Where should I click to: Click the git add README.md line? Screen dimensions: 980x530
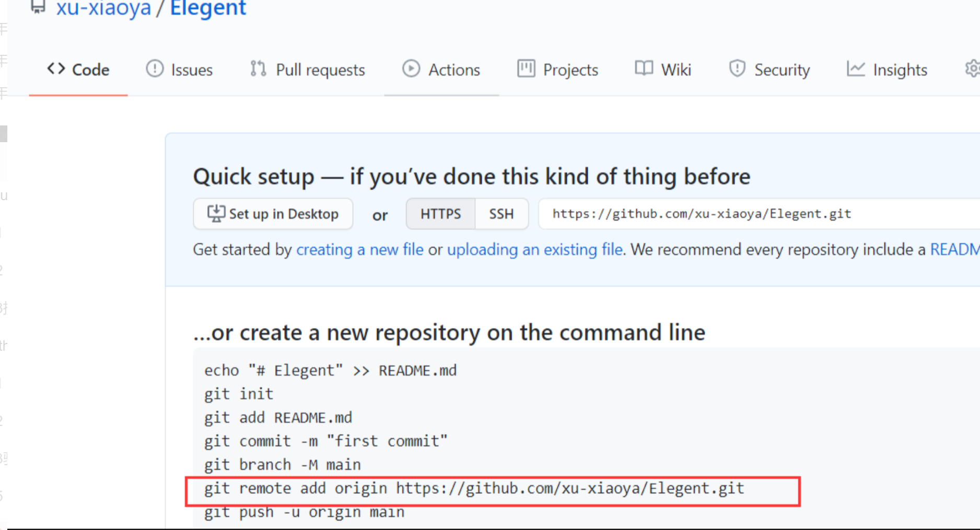(x=278, y=418)
